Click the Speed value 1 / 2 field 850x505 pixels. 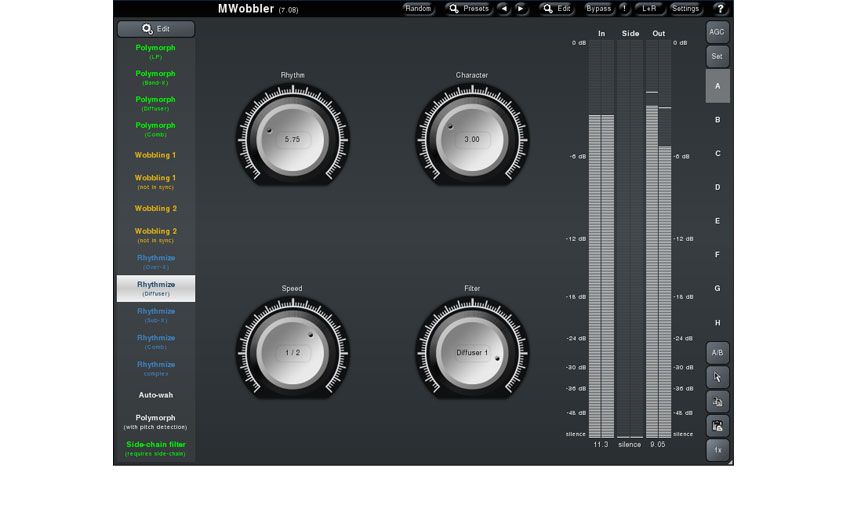pos(292,353)
